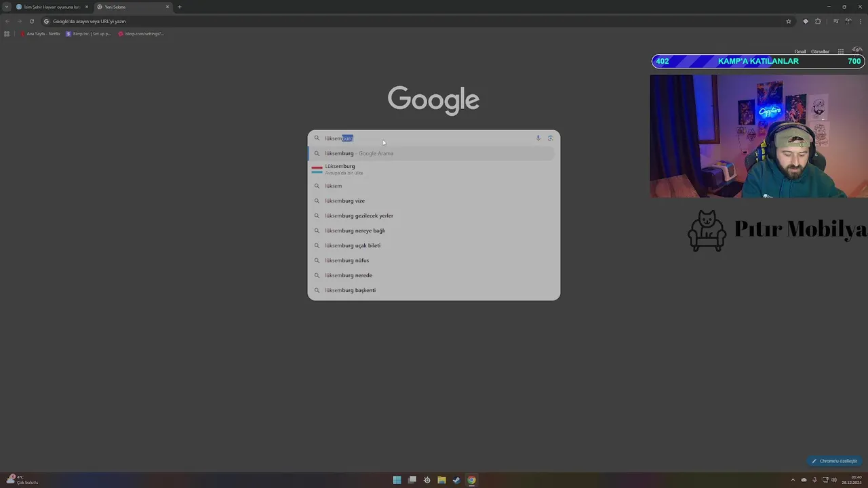Choose 'lüksemburg başkenti' suggestion
The width and height of the screenshot is (868, 488).
[x=432, y=290]
